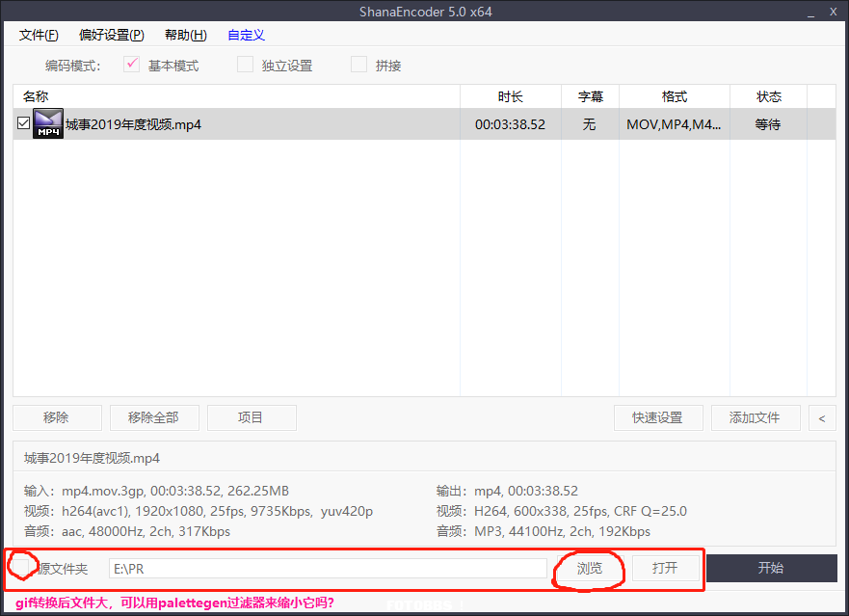Uncheck the 城事2019年度视频.mp4 row checkbox
This screenshot has height=616, width=849.
point(23,123)
